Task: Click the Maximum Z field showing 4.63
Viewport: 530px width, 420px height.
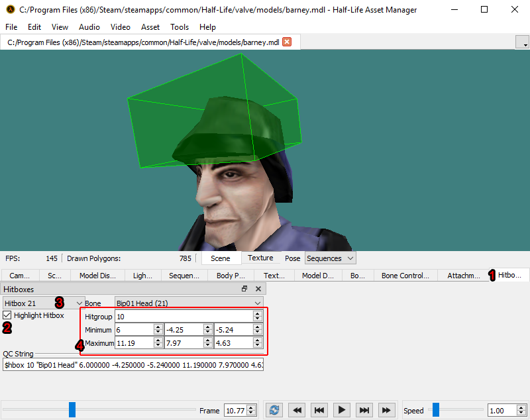Action: click(234, 342)
